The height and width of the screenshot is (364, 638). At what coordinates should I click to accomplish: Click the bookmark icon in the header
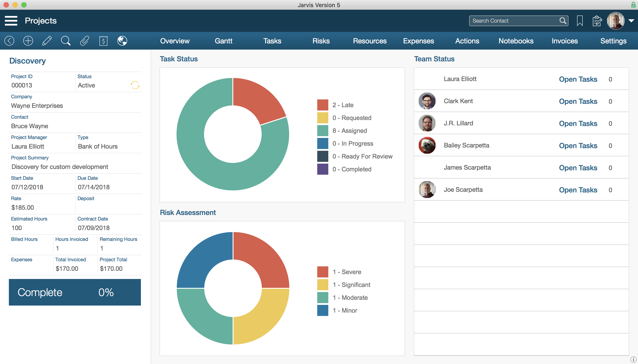tap(580, 21)
